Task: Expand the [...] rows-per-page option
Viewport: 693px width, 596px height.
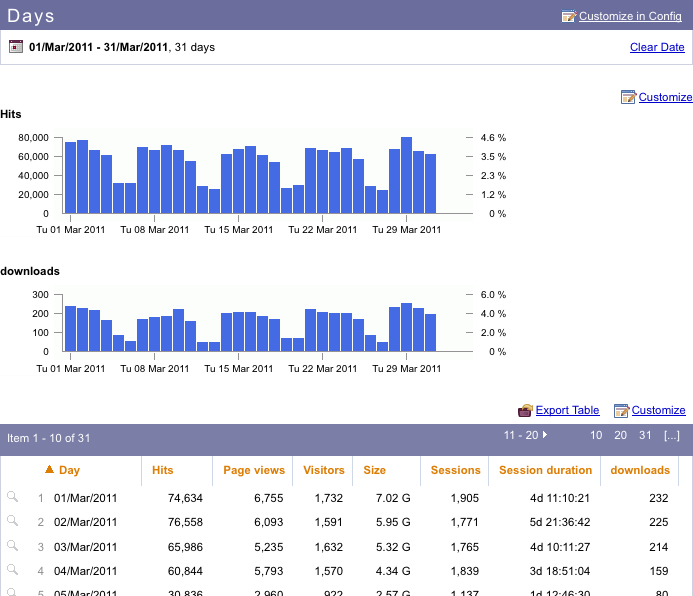Action: [671, 436]
